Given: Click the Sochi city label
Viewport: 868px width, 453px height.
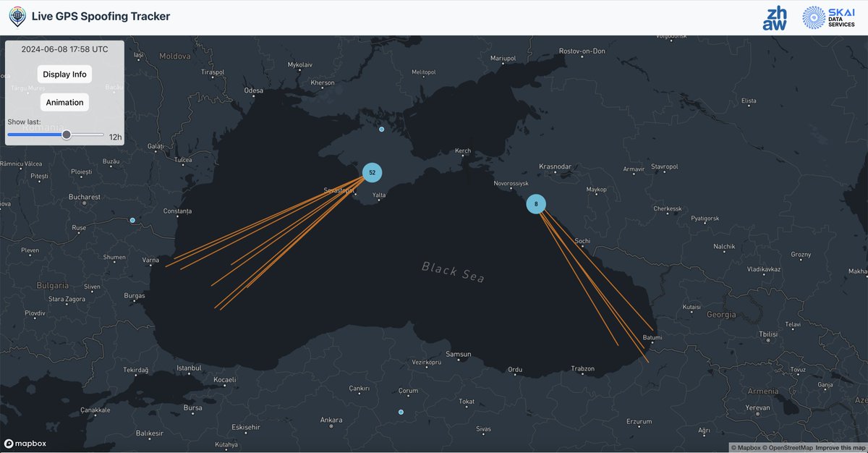Looking at the screenshot, I should click(x=582, y=241).
